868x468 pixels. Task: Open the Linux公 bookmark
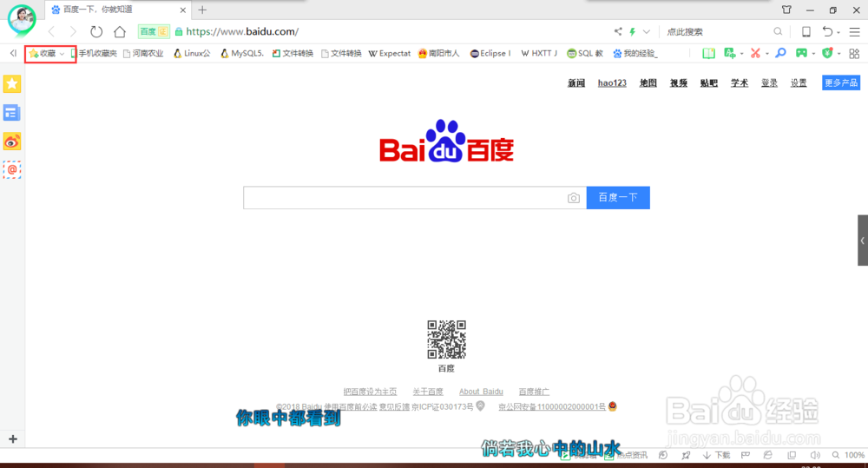(x=192, y=53)
